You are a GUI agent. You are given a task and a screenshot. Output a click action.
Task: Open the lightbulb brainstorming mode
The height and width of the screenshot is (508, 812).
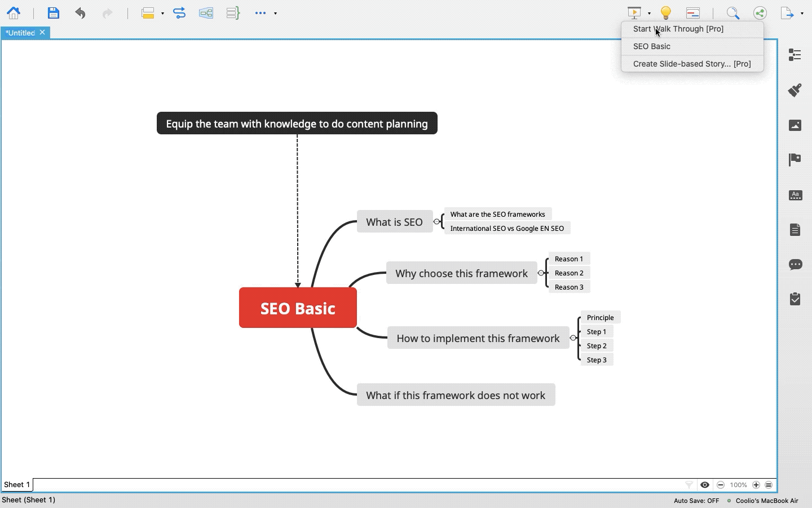pyautogui.click(x=666, y=13)
